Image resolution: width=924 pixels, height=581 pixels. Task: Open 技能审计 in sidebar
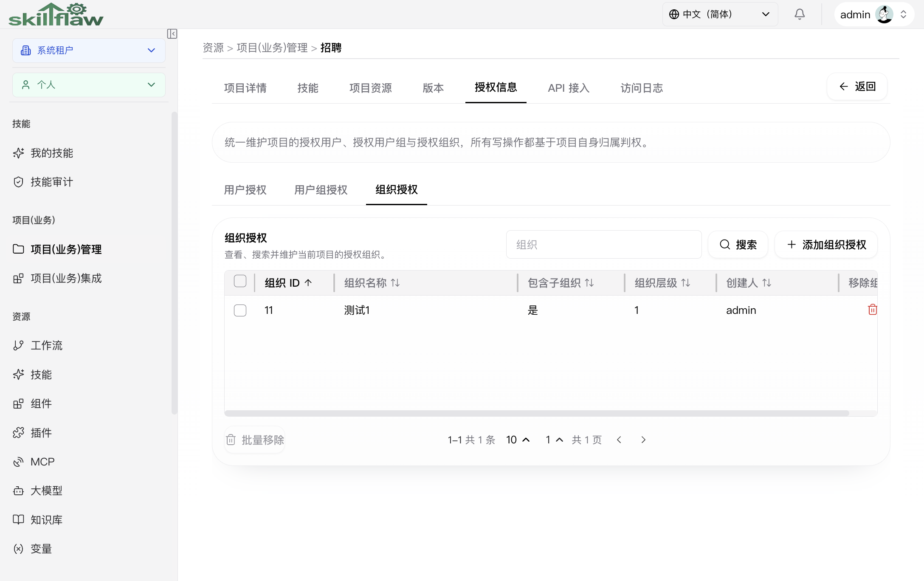coord(51,182)
